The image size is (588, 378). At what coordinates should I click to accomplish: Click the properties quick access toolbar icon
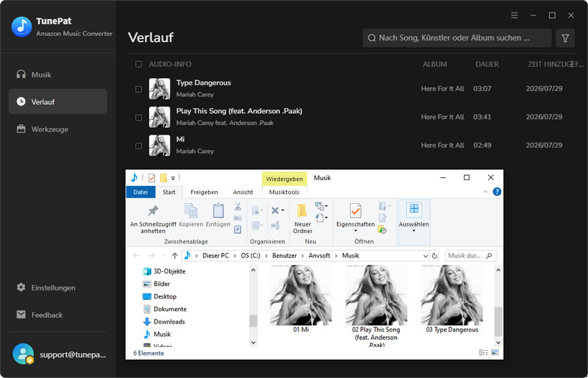[x=151, y=177]
